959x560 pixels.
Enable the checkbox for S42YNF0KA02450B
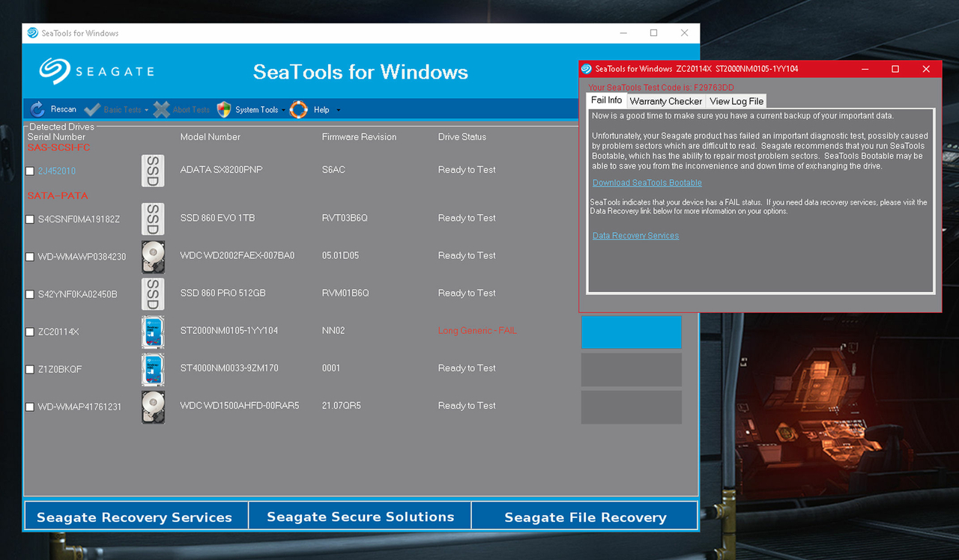(30, 294)
